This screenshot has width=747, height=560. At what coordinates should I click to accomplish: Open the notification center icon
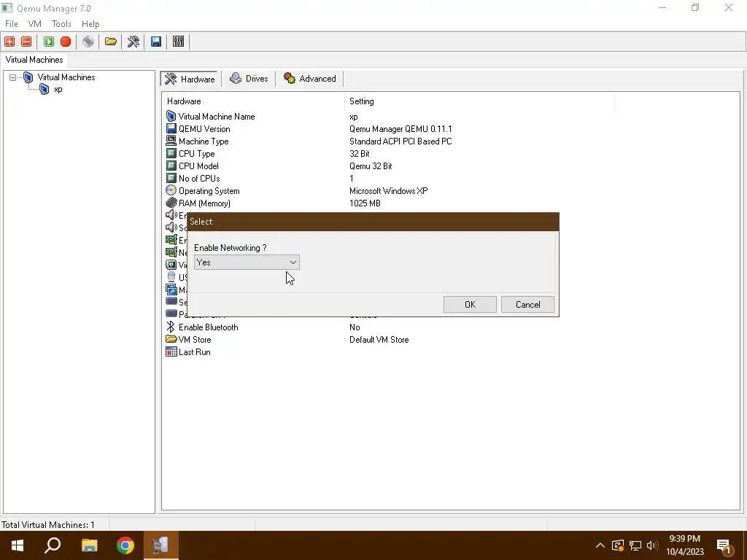pos(724,547)
